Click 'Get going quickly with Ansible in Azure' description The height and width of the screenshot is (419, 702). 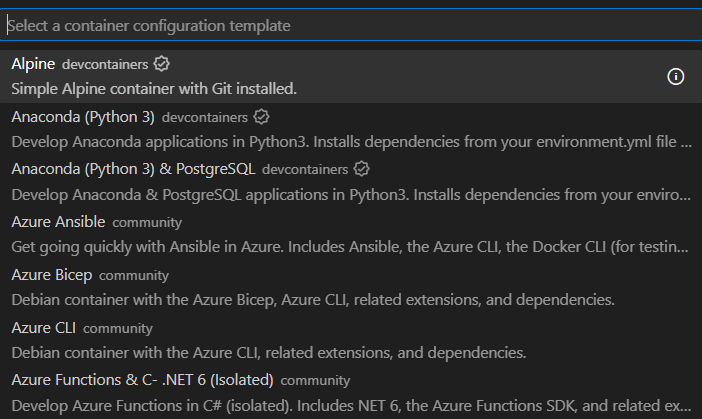[350, 247]
